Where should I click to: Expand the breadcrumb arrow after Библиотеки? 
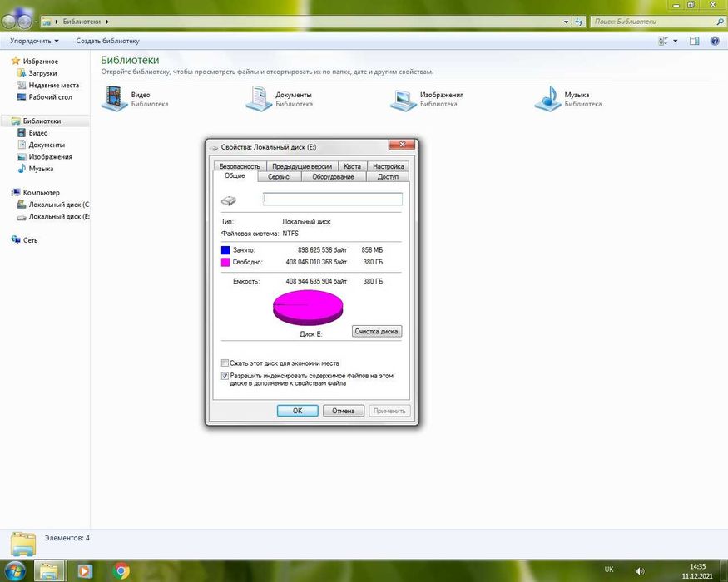[x=107, y=22]
